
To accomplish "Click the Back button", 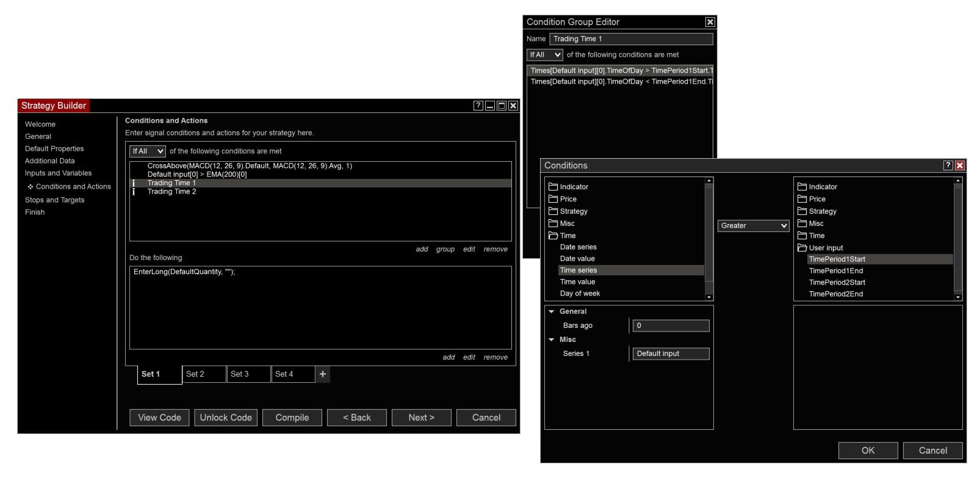I will coord(357,418).
